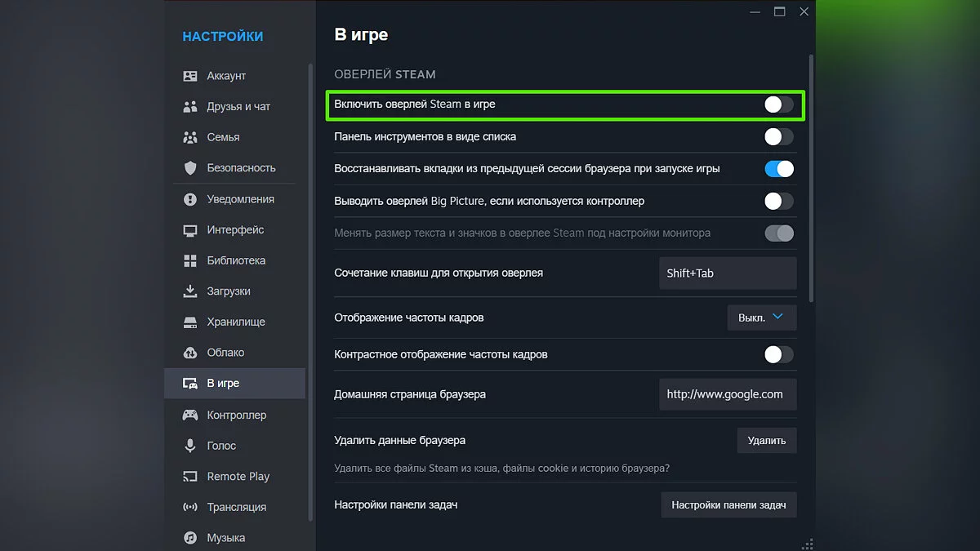The height and width of the screenshot is (551, 980).
Task: Toggle Панель инструментов в виде списка switch
Action: pyautogui.click(x=778, y=137)
